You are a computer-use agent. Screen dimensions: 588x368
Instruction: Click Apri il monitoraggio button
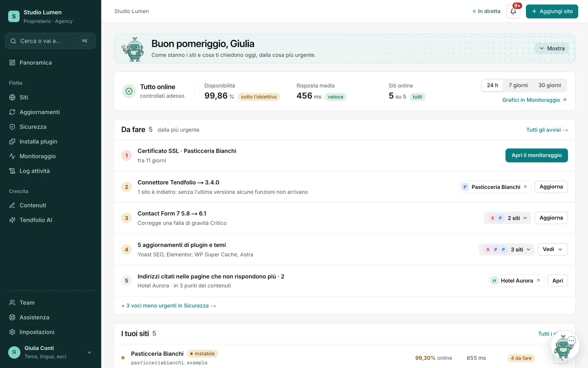click(x=536, y=155)
